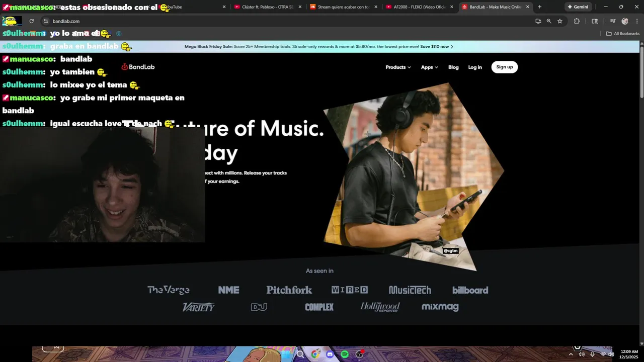Open the site info icon beside bandlab.com
This screenshot has width=644, height=362.
coord(46,21)
